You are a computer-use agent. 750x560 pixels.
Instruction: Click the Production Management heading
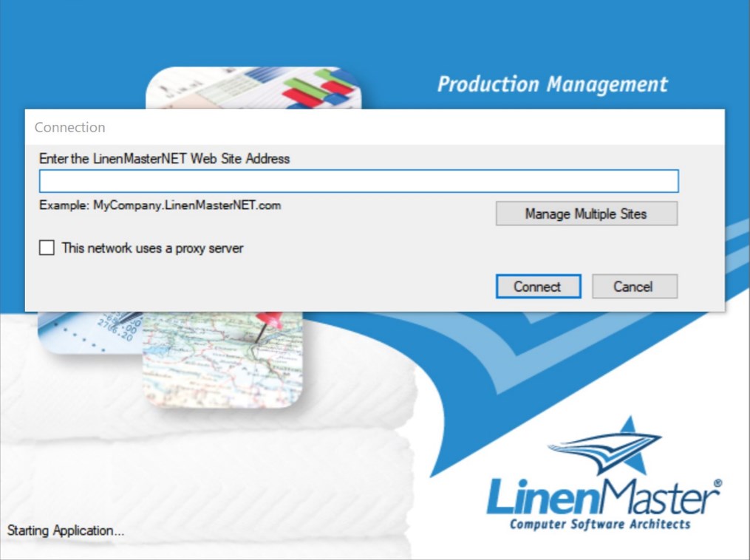553,84
